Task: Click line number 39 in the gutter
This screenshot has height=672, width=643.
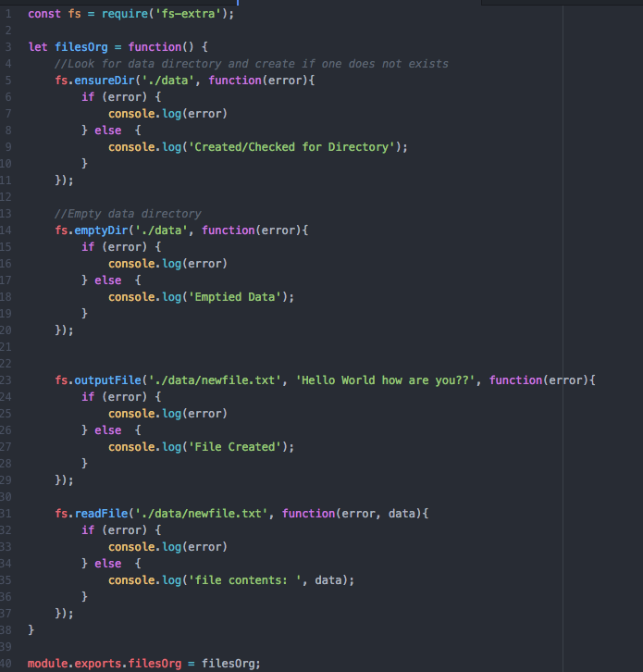Action: tap(7, 646)
